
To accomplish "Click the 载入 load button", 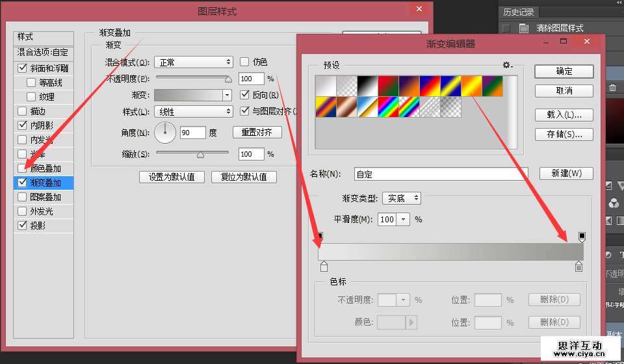I will (564, 115).
